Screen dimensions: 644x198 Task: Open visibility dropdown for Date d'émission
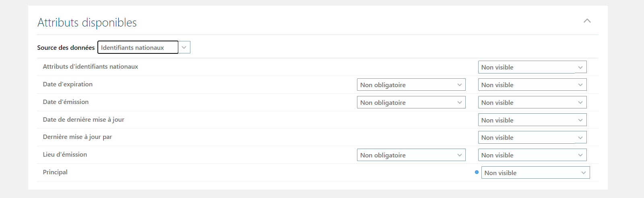click(x=532, y=102)
